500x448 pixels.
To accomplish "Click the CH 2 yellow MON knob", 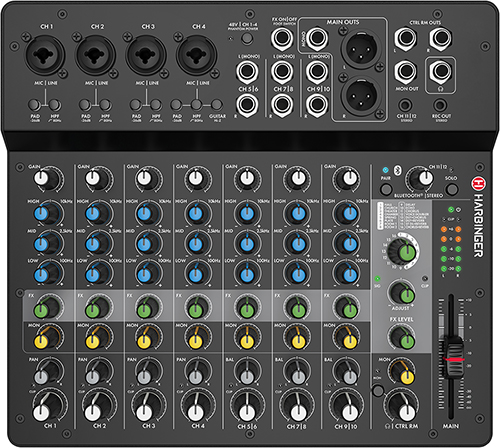I will click(x=97, y=337).
